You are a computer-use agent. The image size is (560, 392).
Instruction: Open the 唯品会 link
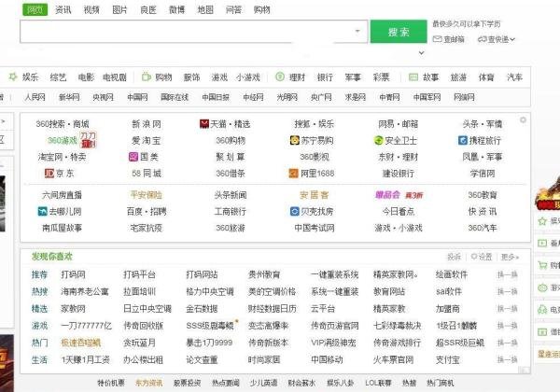point(387,195)
